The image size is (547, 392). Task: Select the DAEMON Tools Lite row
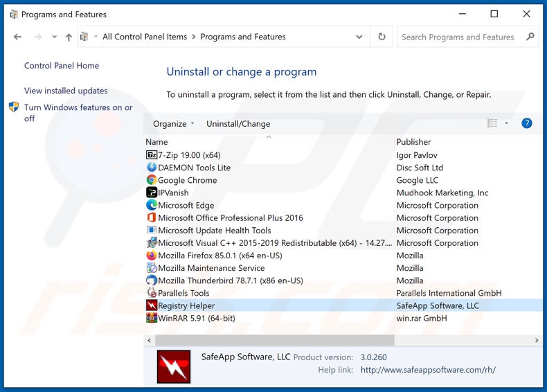(x=343, y=168)
